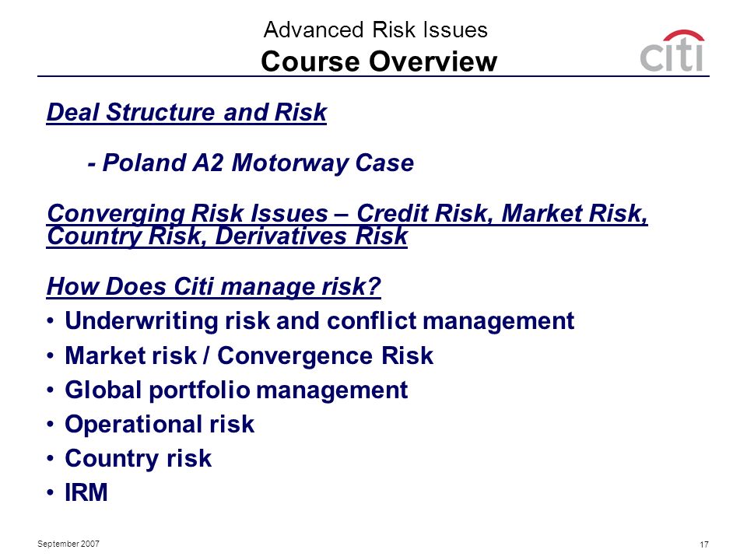The width and height of the screenshot is (747, 560).
Task: Select the Poland A2 Motorway Case line
Action: [x=251, y=163]
